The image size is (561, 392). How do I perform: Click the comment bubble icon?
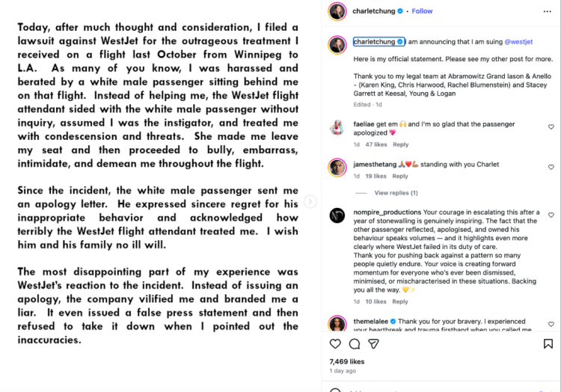pos(355,344)
